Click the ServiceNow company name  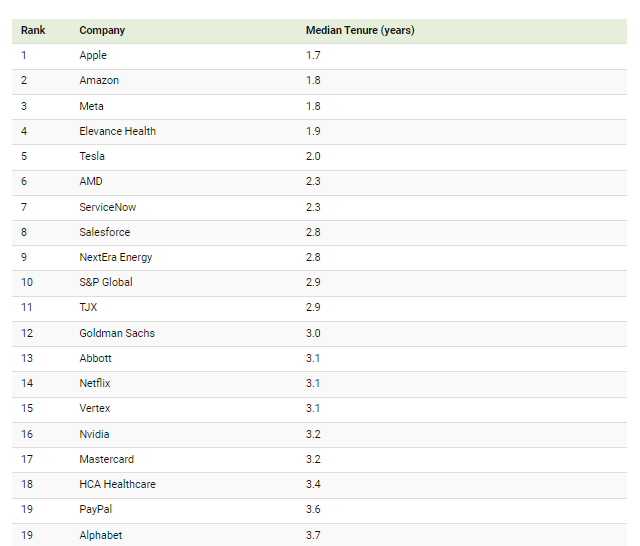[x=108, y=207]
